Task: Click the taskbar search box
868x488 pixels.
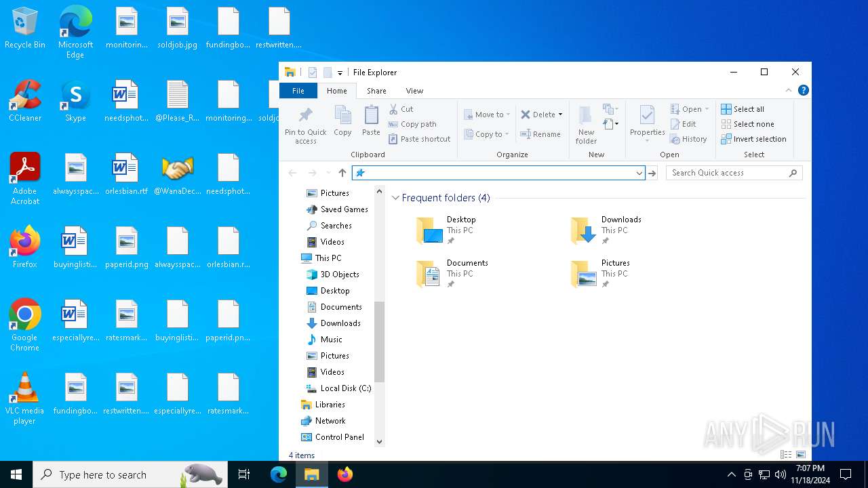Action: click(x=130, y=474)
